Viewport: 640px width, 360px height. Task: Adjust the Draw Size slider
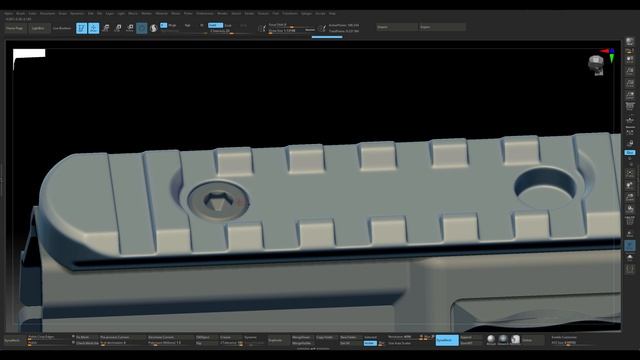point(286,31)
